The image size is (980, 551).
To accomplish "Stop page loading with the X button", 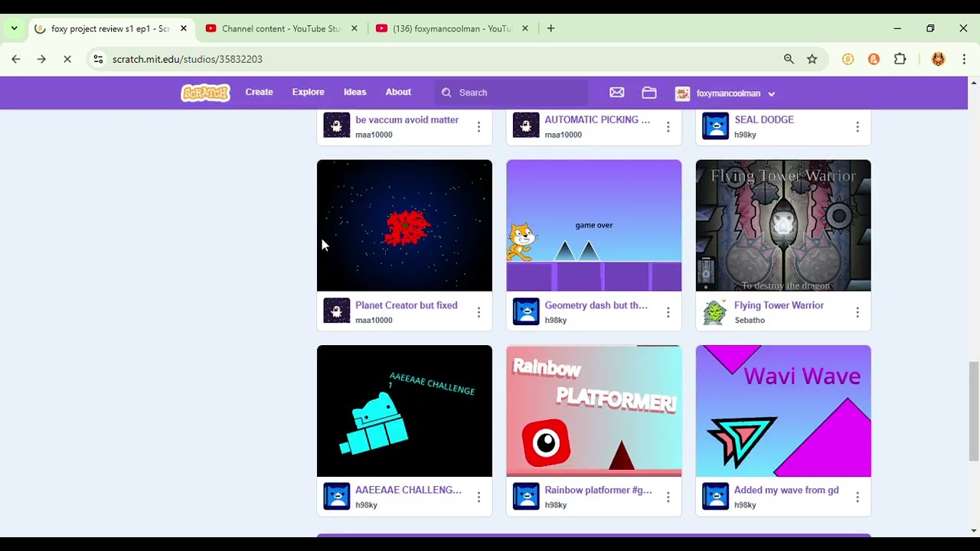I will tap(67, 59).
